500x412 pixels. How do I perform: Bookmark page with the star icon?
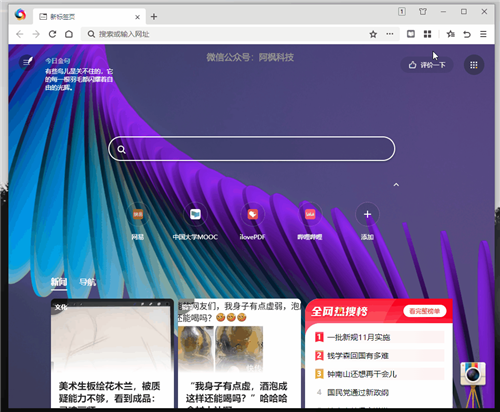click(373, 34)
